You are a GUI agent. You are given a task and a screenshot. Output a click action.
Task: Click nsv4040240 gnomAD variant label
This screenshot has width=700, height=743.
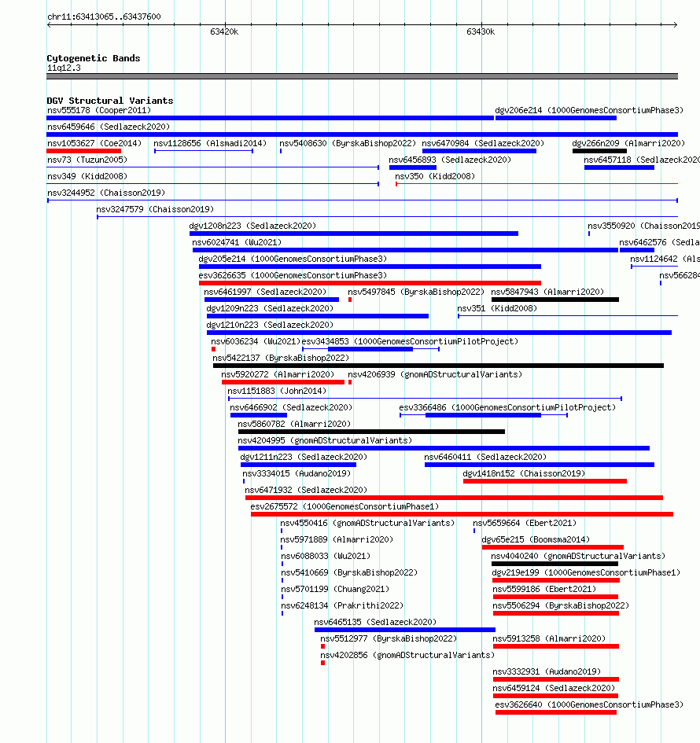[578, 557]
